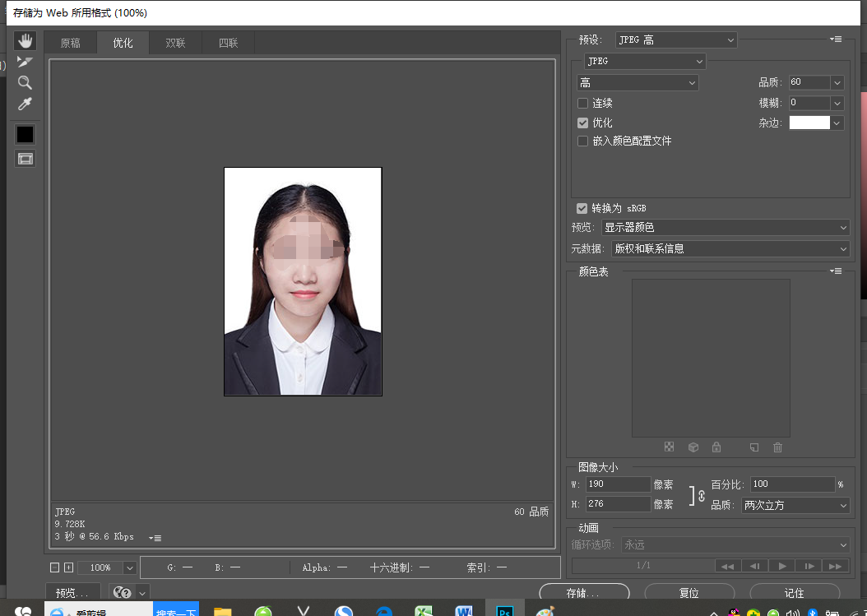
Task: Open the 杂边 matte color dropdown arrow
Action: [837, 123]
